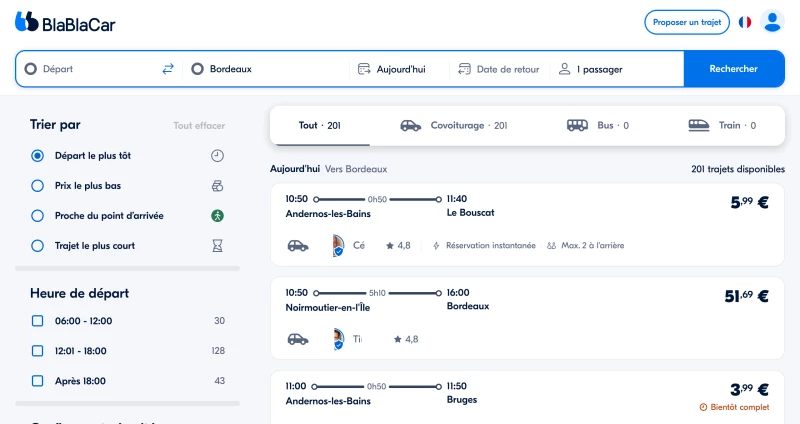Click the clock icon beside Départ le plus tôt
800x424 pixels.
[217, 156]
